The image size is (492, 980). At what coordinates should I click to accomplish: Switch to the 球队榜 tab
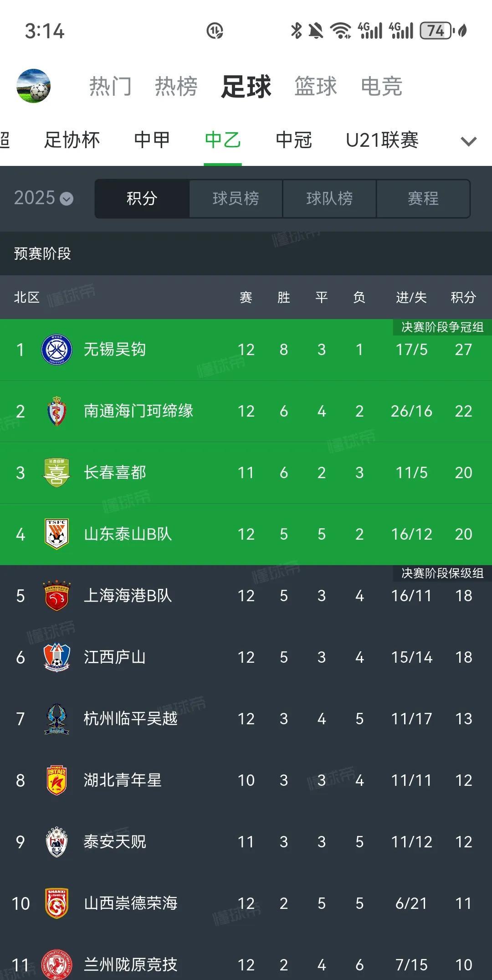click(329, 198)
